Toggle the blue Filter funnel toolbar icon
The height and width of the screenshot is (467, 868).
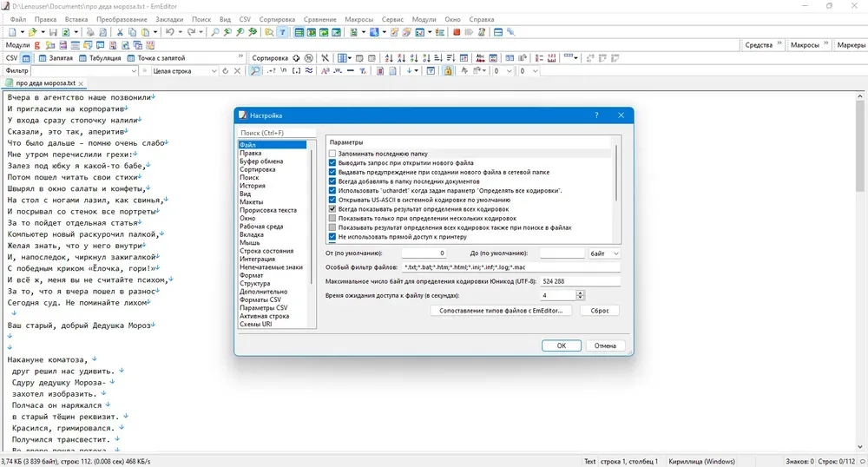pyautogui.click(x=282, y=32)
